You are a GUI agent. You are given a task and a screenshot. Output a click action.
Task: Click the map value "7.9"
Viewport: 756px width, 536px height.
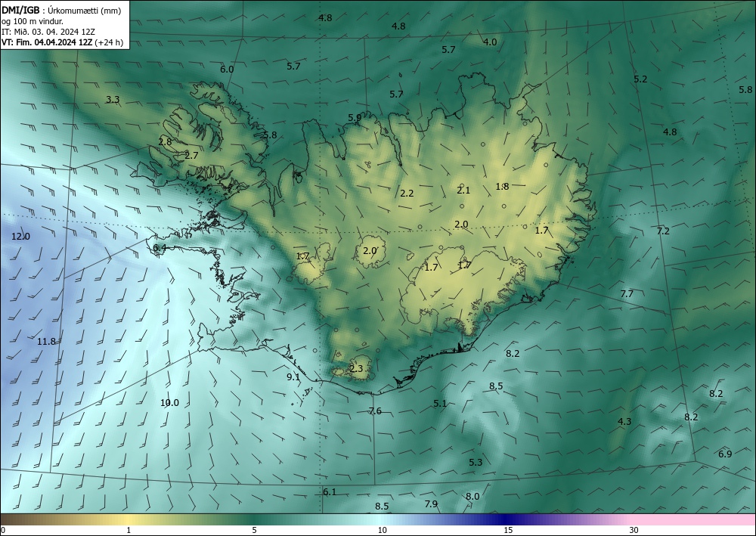(x=431, y=503)
